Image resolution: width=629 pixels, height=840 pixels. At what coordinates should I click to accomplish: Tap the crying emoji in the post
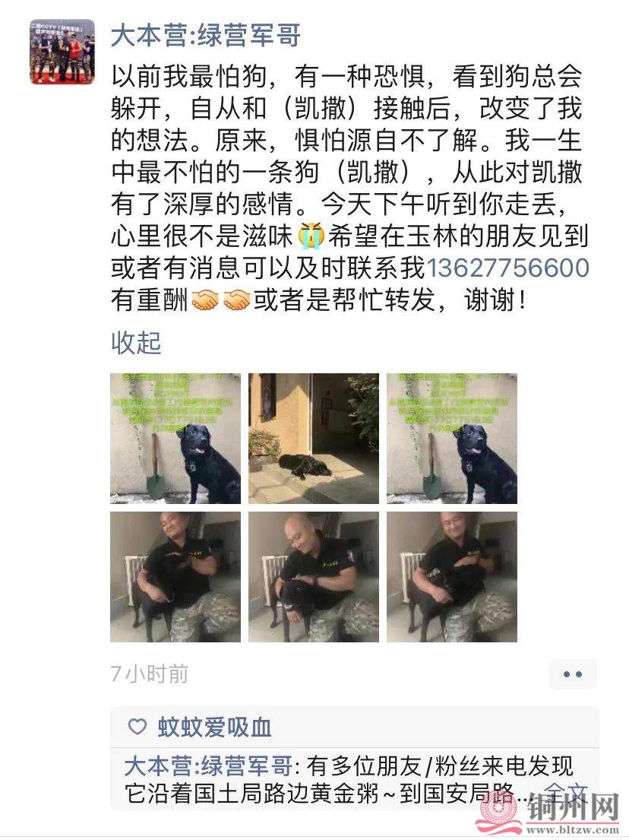[x=312, y=236]
